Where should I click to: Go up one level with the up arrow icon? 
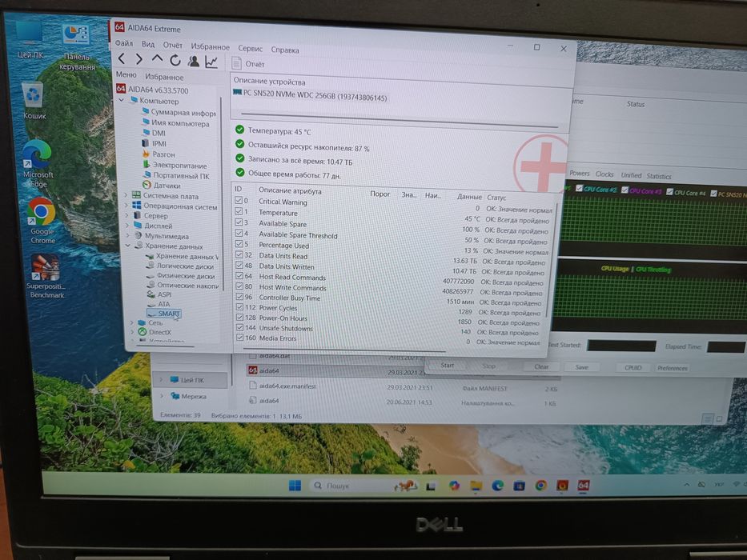(x=157, y=59)
